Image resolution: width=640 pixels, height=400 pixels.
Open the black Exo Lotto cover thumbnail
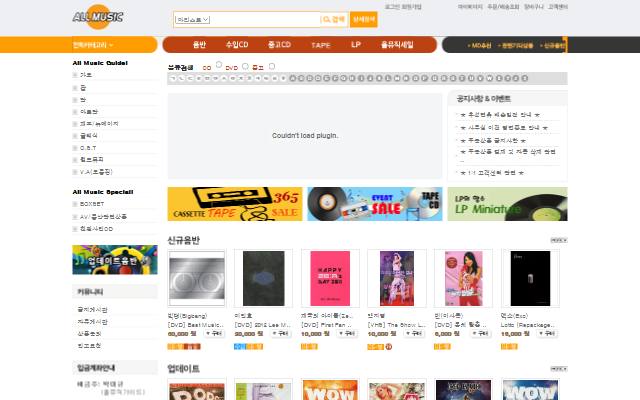[530, 278]
